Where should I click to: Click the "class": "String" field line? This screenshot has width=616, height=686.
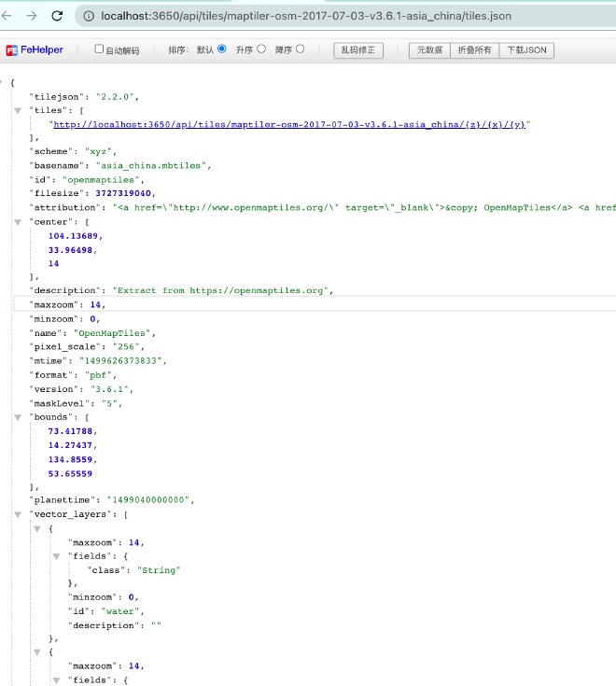133,570
